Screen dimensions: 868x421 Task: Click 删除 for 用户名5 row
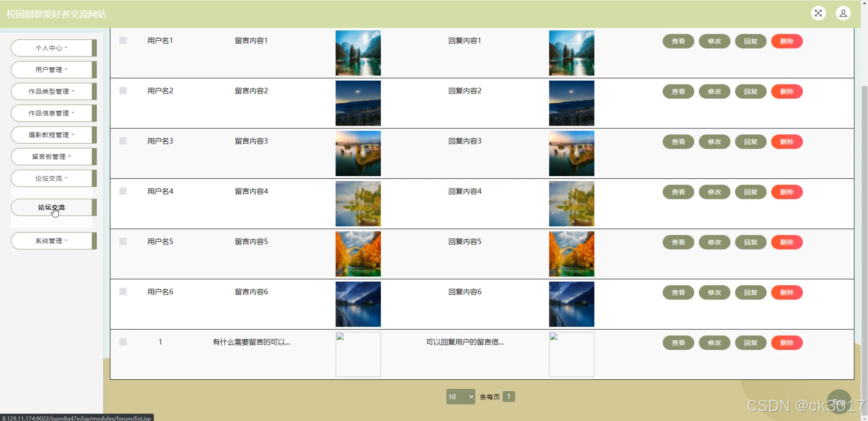point(787,242)
